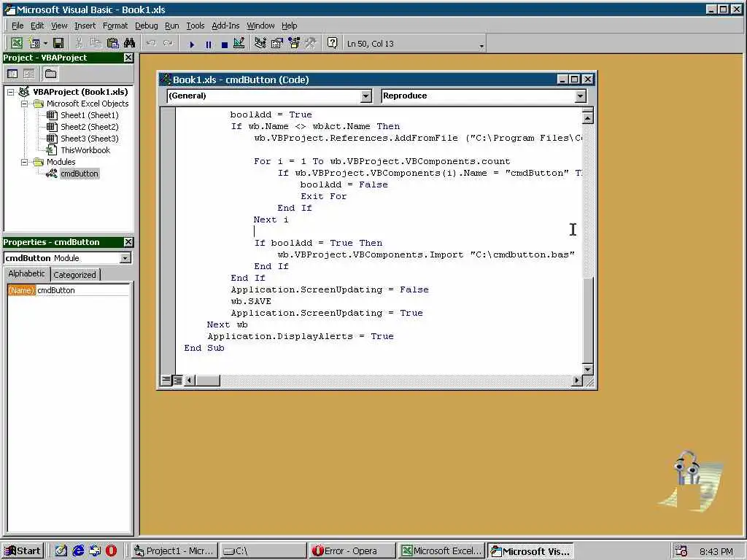The height and width of the screenshot is (560, 747).
Task: Open the Insert object dropdown arrow
Action: click(x=45, y=43)
